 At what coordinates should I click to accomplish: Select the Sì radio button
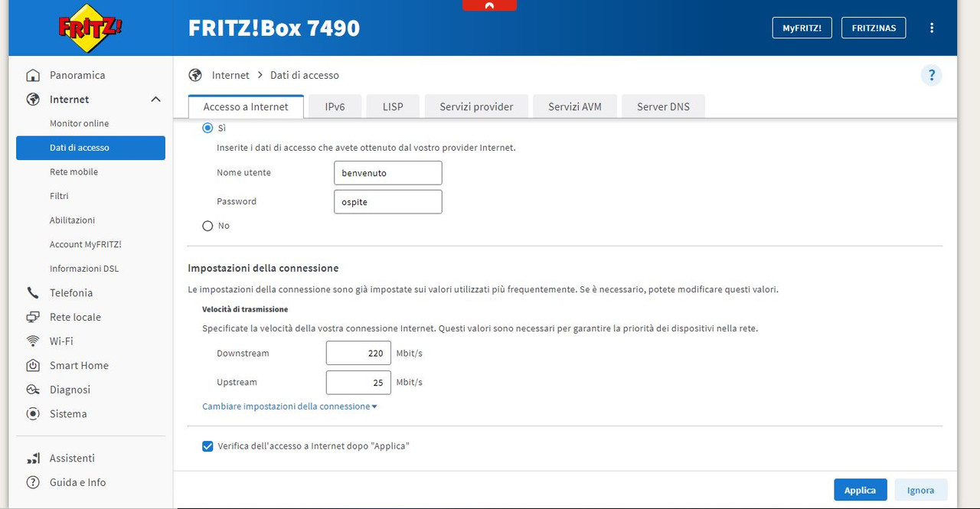click(207, 128)
